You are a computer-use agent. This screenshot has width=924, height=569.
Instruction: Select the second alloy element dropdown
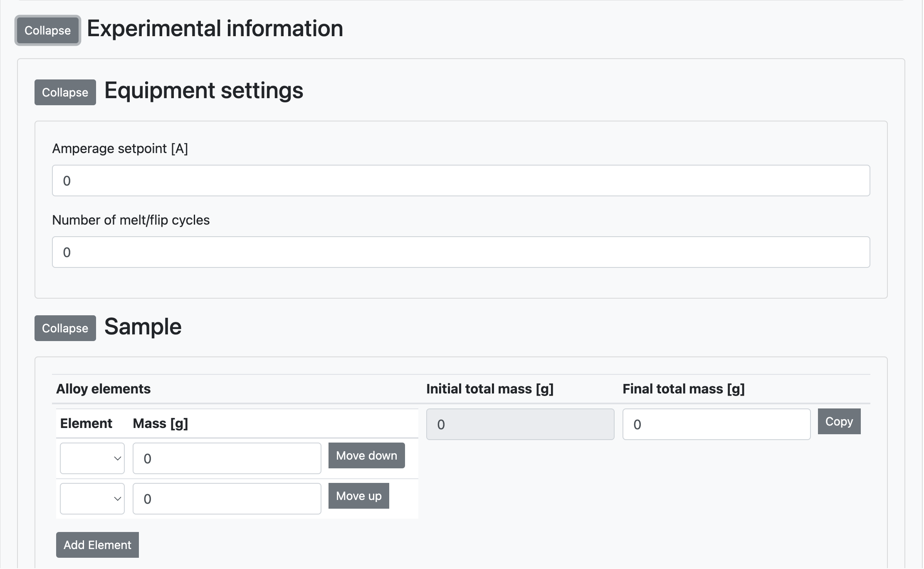coord(91,498)
